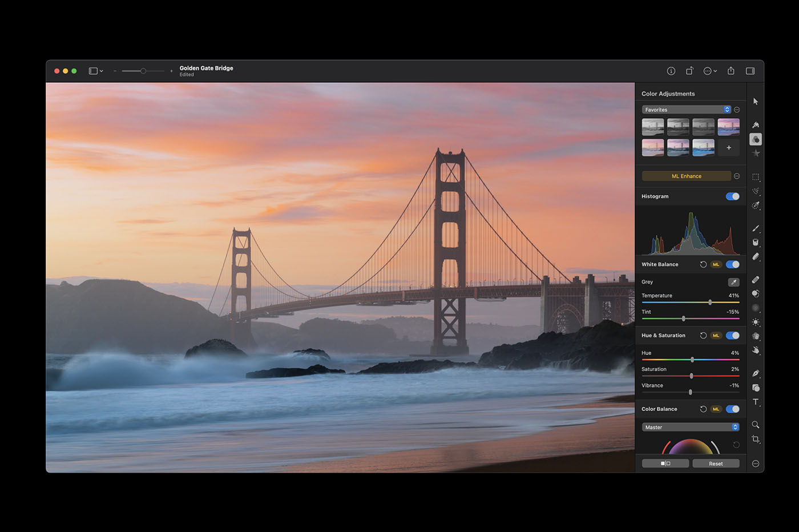799x532 pixels.
Task: Select the Saturate color retouch tool
Action: [x=756, y=336]
